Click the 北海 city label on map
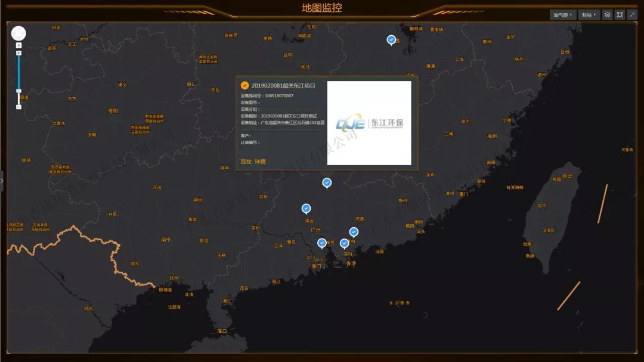Screen dimensions: 644x362 [x=189, y=295]
